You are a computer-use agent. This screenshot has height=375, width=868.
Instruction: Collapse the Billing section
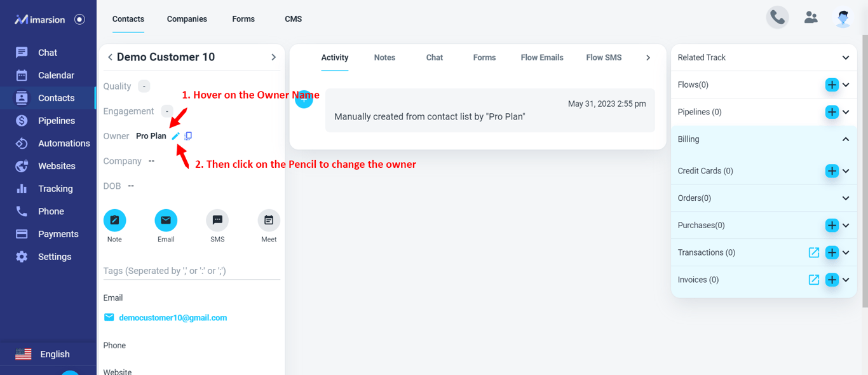[x=846, y=139]
